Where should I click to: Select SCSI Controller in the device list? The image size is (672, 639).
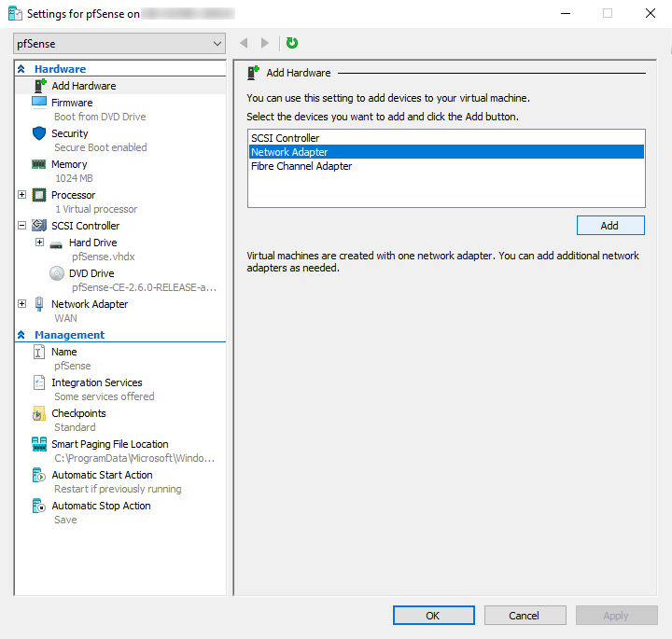point(285,138)
